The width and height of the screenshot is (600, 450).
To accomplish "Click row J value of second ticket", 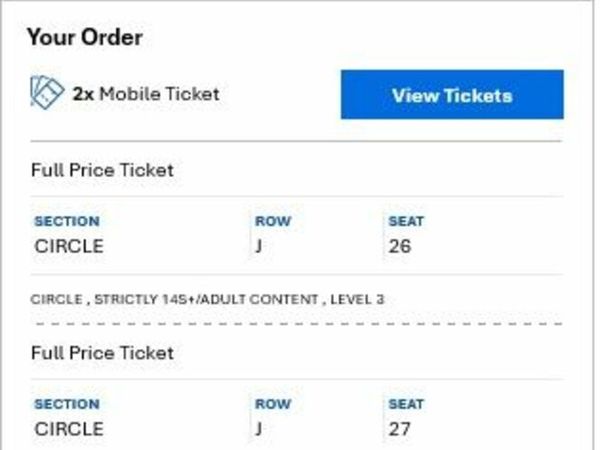I will coord(259,429).
